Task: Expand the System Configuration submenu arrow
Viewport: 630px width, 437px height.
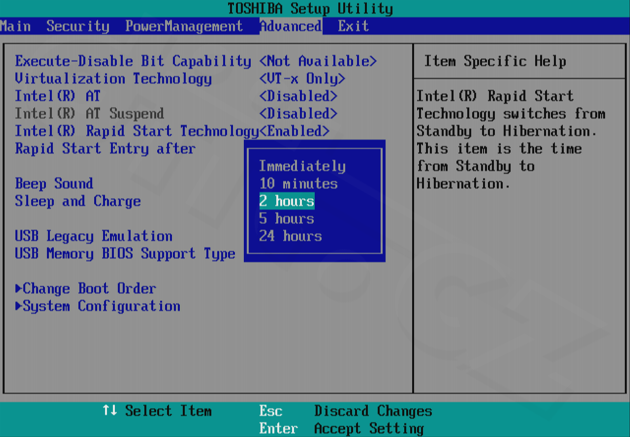Action: pyautogui.click(x=18, y=306)
